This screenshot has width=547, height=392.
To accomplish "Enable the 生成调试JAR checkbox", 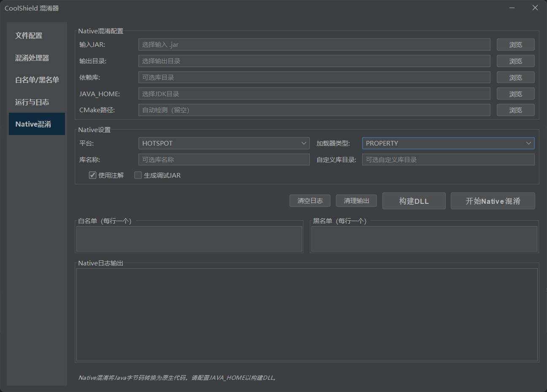I will coord(138,175).
